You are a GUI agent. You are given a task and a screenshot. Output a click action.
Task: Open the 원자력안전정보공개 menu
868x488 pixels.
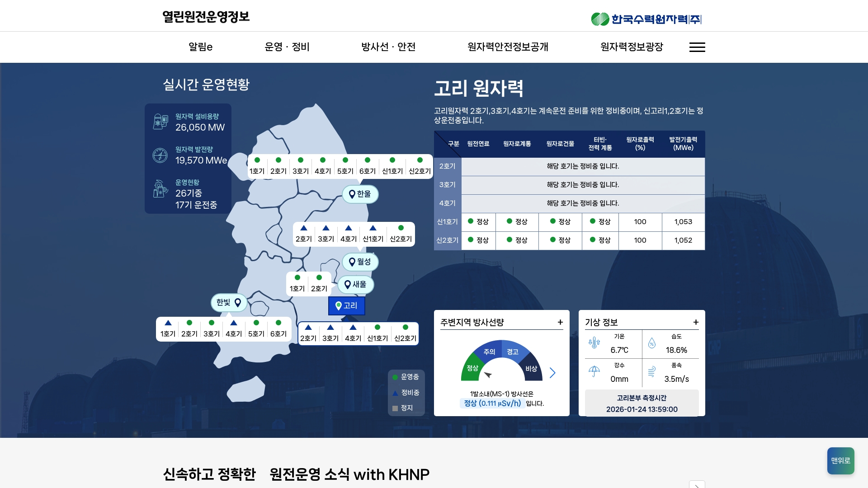508,47
